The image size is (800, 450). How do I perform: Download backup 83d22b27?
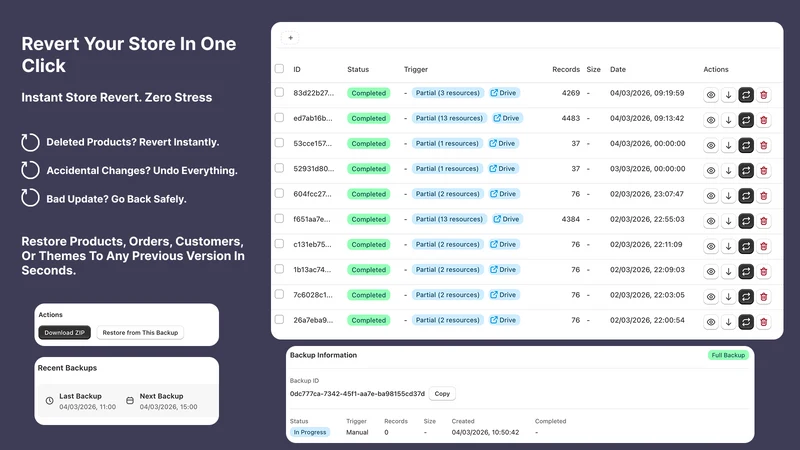tap(729, 95)
